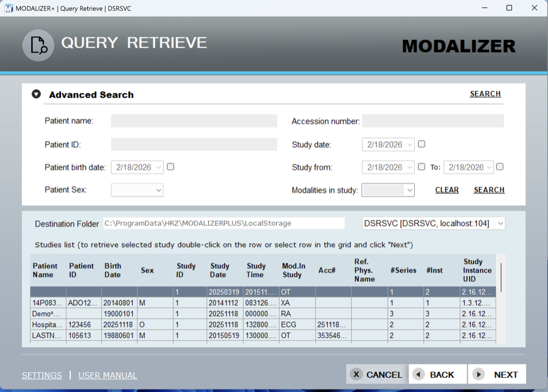Click the 20141112 study date cell

(225, 303)
